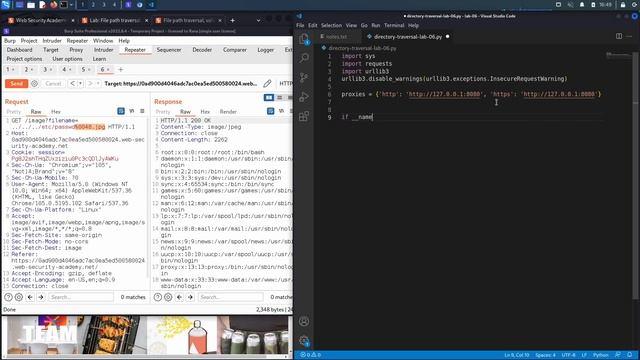Open VS Code notifications bell

(x=629, y=355)
